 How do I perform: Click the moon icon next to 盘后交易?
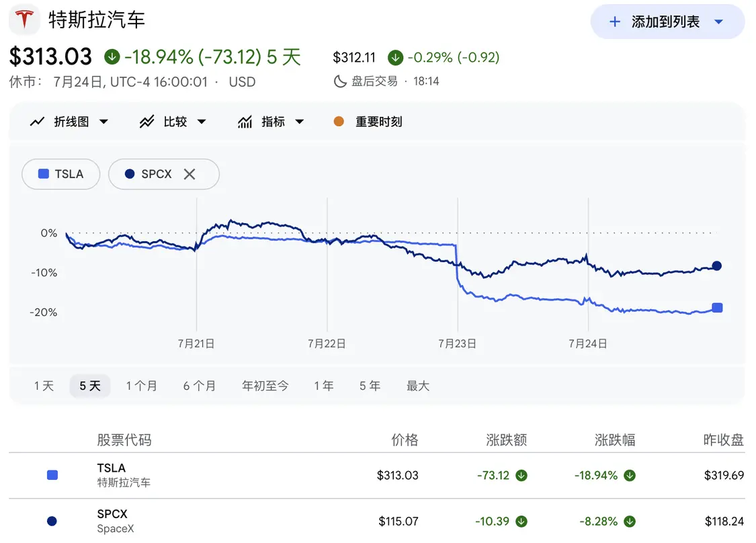(340, 81)
